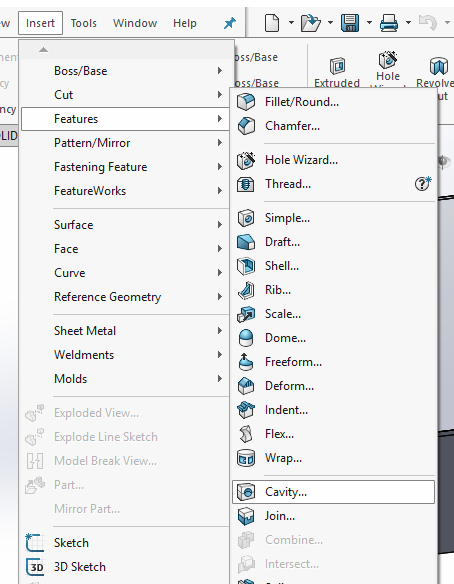The image size is (454, 584).
Task: Open the Window menu
Action: coord(135,23)
